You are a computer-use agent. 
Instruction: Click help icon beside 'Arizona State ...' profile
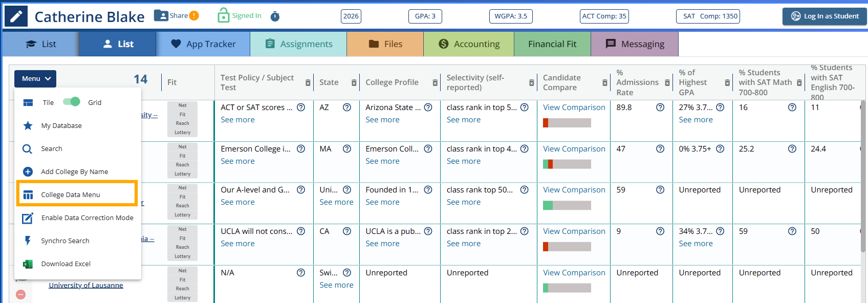[428, 107]
